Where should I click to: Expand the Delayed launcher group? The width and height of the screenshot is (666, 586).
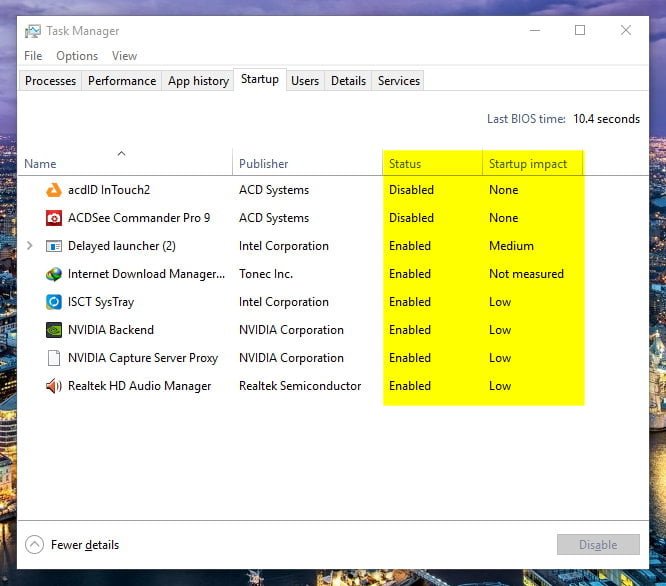pos(29,246)
